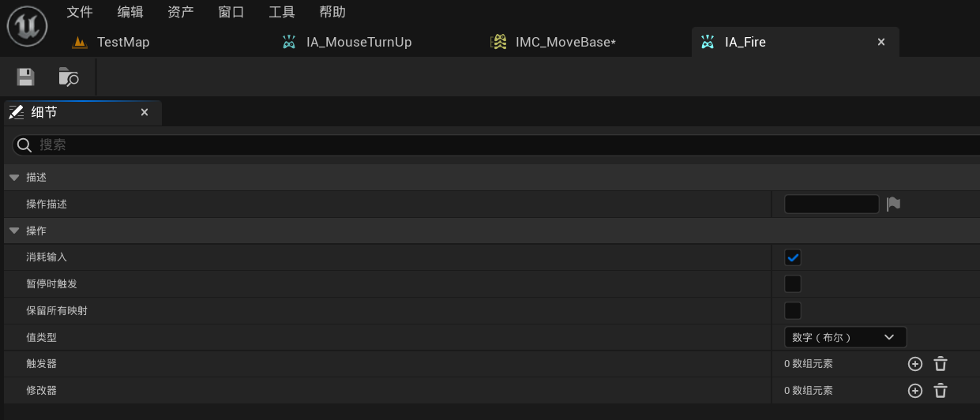
Task: Open the 工具 menu
Action: [282, 12]
